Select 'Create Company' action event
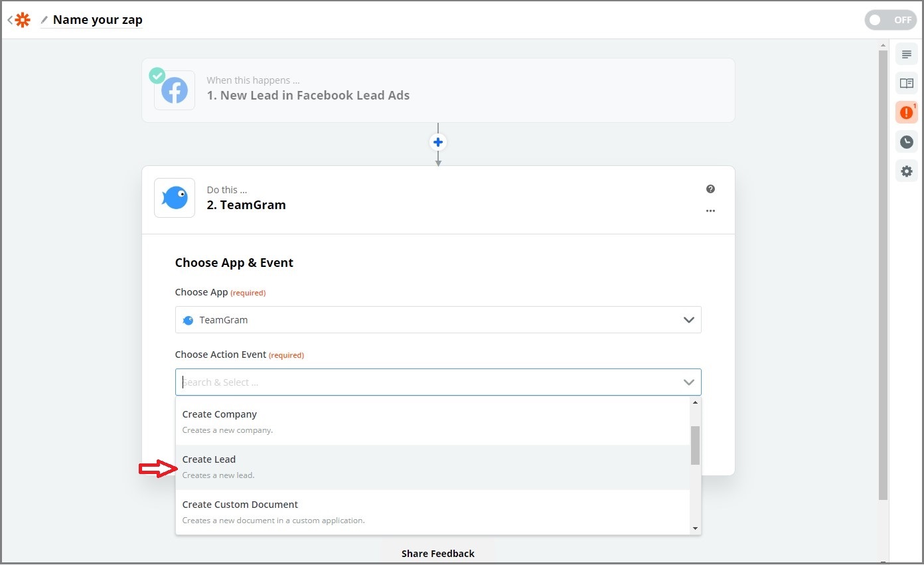Screen dimensions: 924x565 point(433,422)
